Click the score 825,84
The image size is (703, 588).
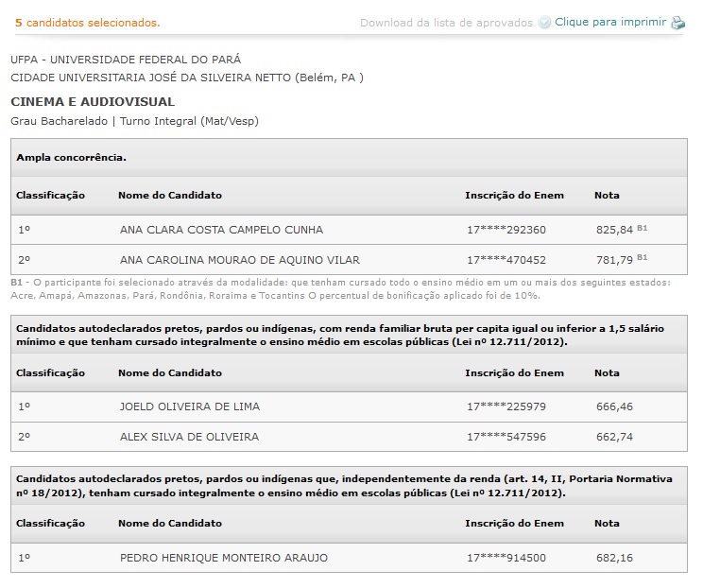coord(614,230)
